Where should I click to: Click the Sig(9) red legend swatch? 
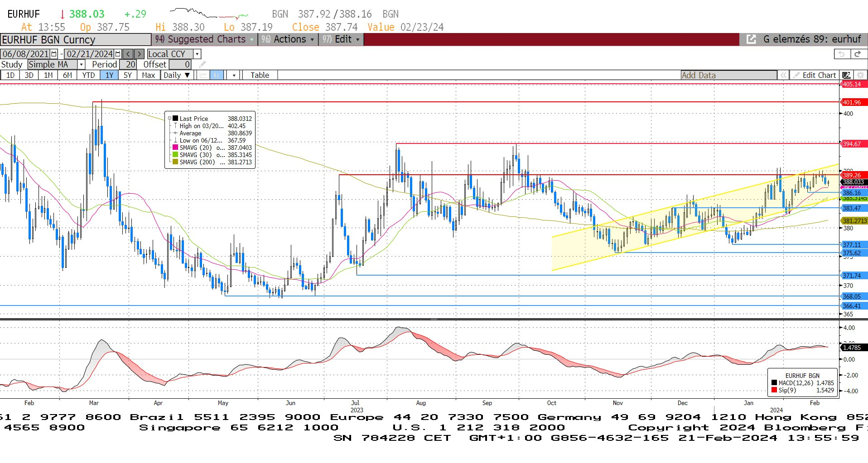[x=774, y=390]
